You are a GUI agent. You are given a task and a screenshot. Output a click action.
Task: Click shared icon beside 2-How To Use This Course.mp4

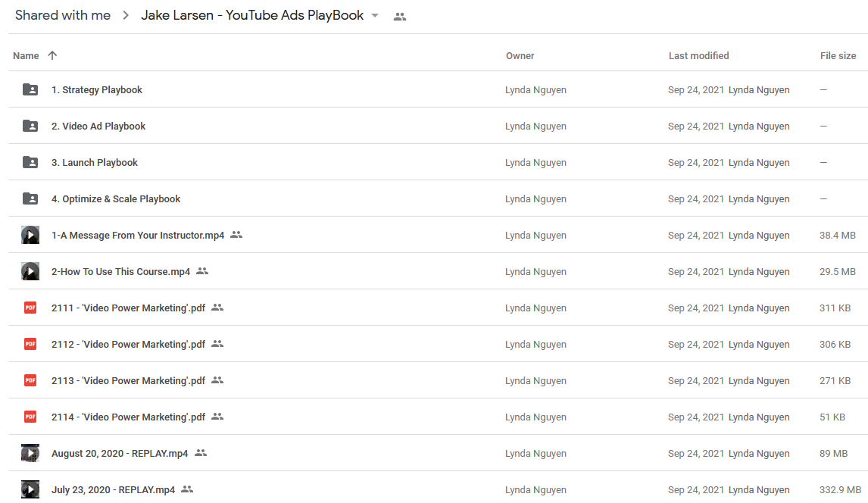(202, 271)
